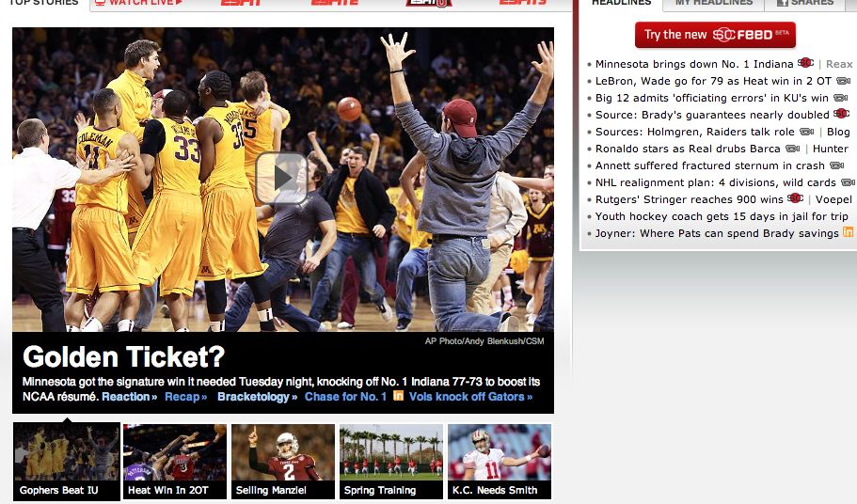
Task: Open NHL realignment plan headline
Action: [716, 182]
